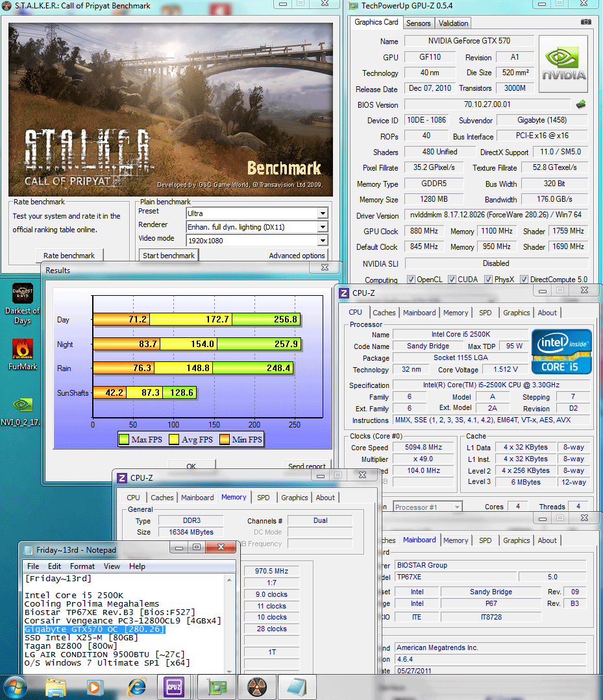Open Windows Media Player from the taskbar
603x700 pixels.
[94, 687]
